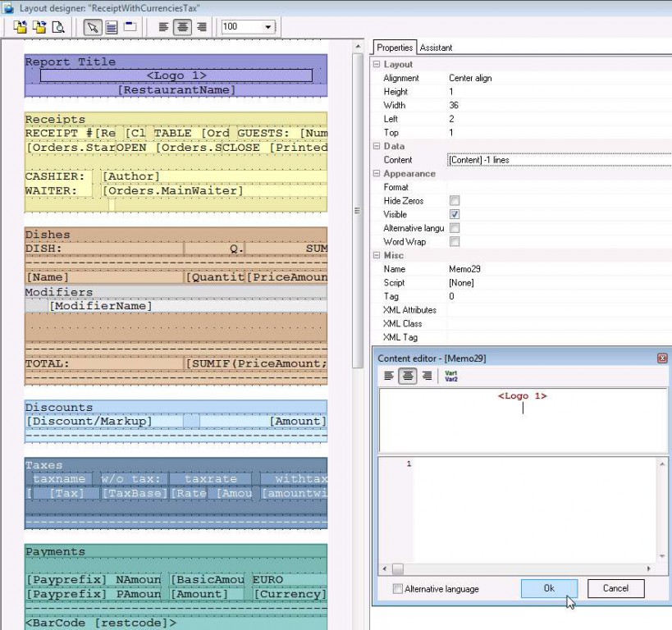Click the Content value field

[560, 160]
